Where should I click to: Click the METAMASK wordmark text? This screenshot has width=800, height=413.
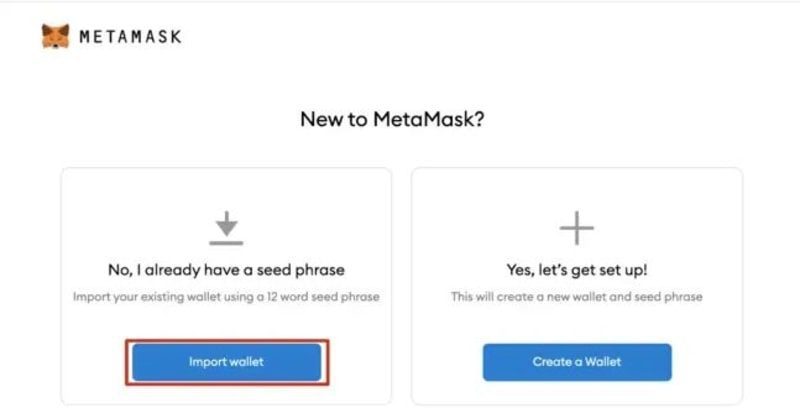tap(131, 36)
